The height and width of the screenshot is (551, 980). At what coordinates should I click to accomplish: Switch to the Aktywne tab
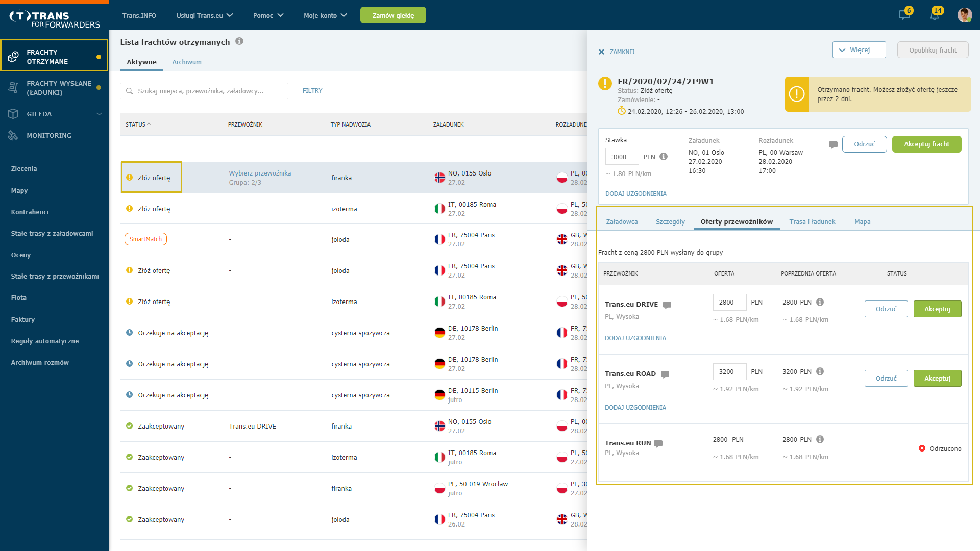point(141,62)
